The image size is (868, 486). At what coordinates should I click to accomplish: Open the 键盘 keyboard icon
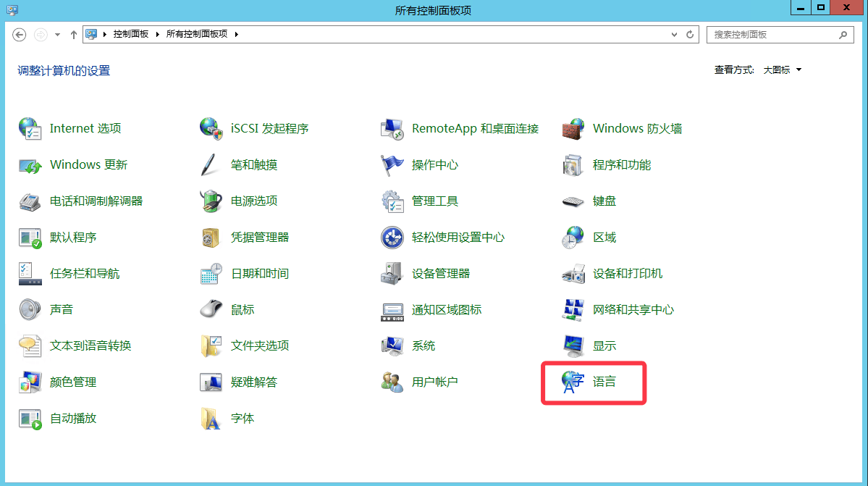click(x=573, y=201)
